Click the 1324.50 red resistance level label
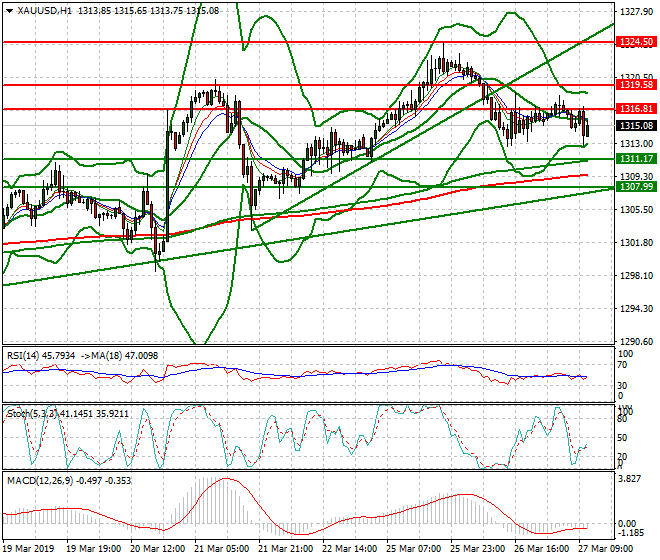Viewport: 660px width, 560px height. (636, 42)
